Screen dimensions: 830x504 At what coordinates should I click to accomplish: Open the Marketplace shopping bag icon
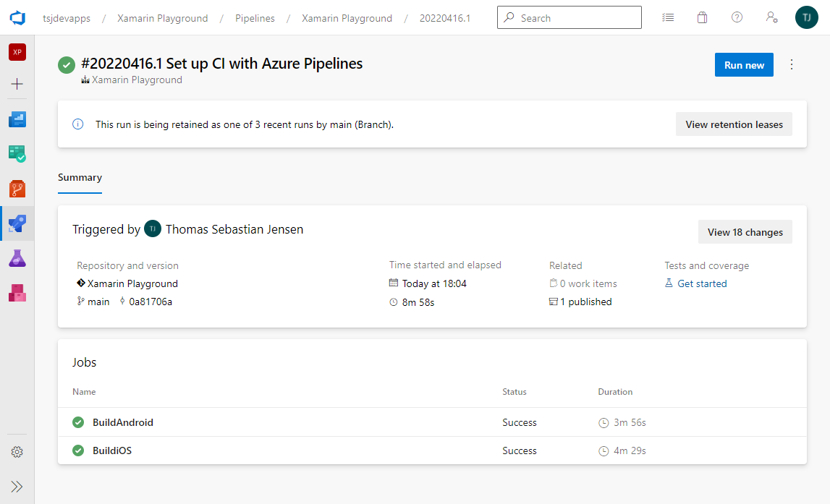(x=702, y=18)
